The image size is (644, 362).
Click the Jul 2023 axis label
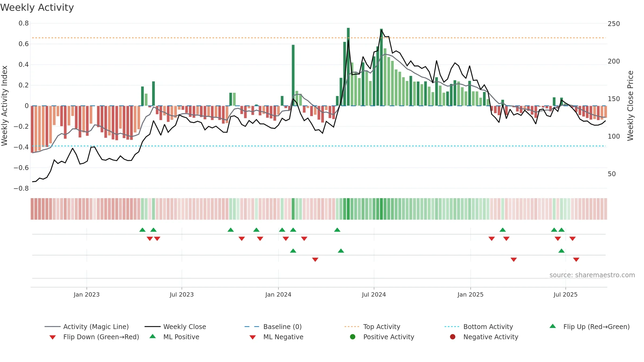182,294
